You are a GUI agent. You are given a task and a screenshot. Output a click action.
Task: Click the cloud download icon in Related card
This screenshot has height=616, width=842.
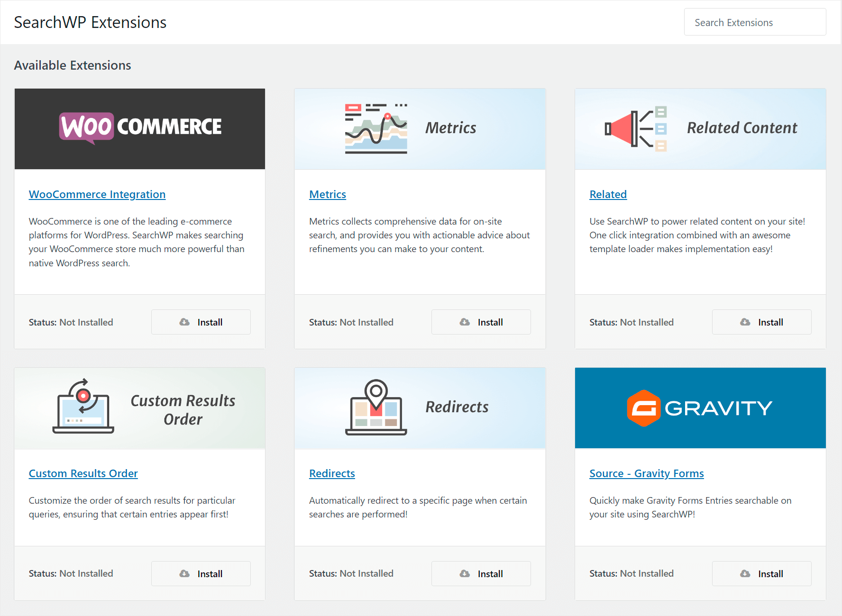pos(745,322)
